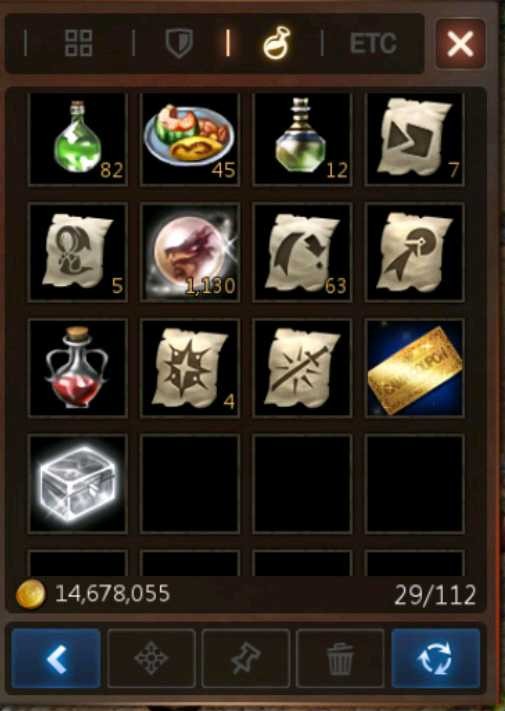
Task: Click the blue refresh sort button
Action: point(435,658)
